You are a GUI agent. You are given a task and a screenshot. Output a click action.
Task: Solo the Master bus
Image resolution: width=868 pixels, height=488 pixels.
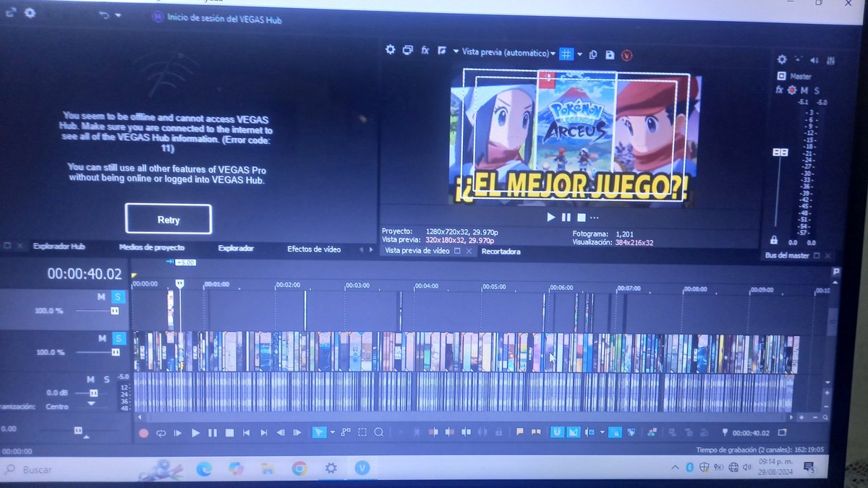click(x=817, y=90)
